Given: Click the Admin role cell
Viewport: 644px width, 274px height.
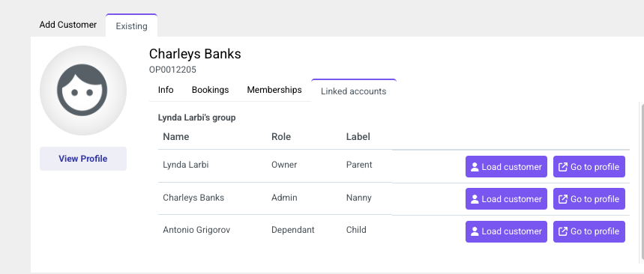Looking at the screenshot, I should (284, 198).
